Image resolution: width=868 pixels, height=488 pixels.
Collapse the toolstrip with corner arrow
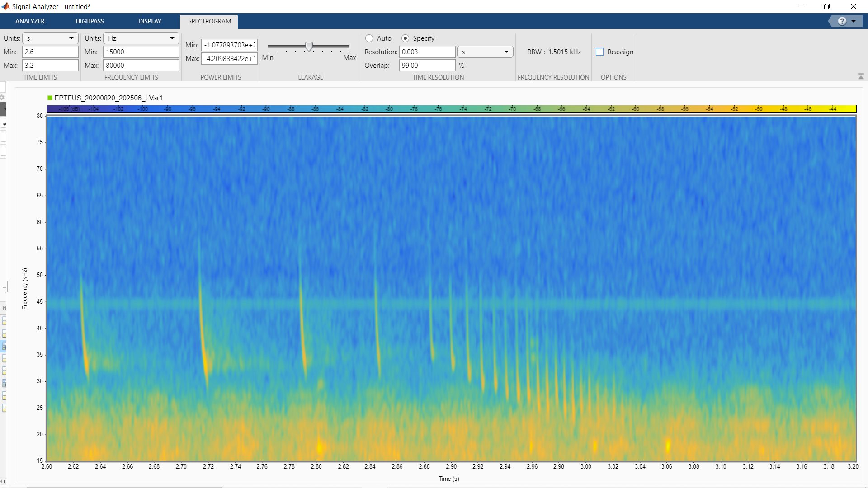(861, 77)
